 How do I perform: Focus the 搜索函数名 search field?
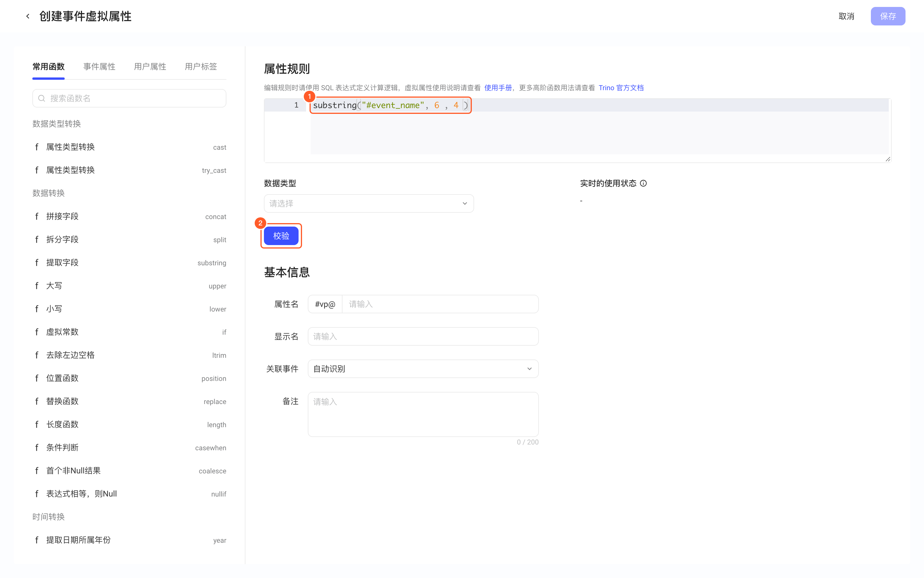click(129, 98)
